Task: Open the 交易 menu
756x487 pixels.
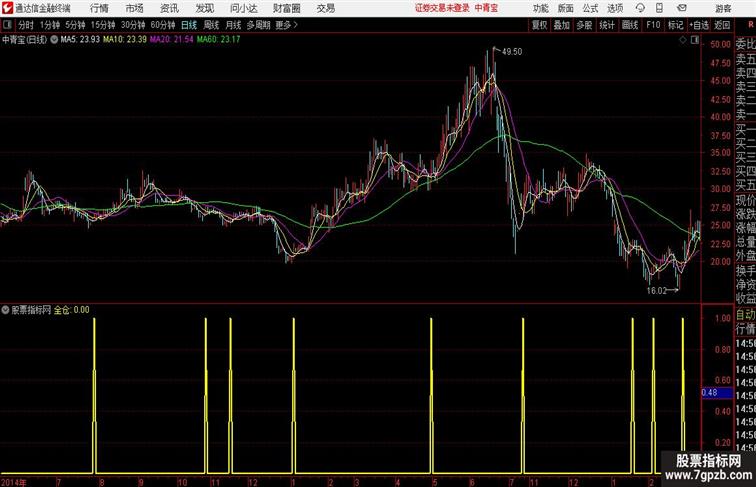Action: coord(325,8)
